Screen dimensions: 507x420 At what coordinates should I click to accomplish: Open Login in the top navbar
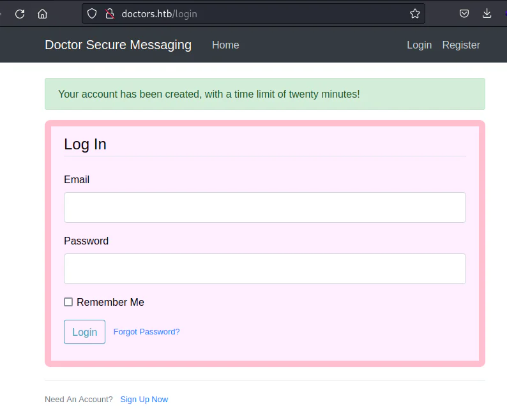(419, 45)
